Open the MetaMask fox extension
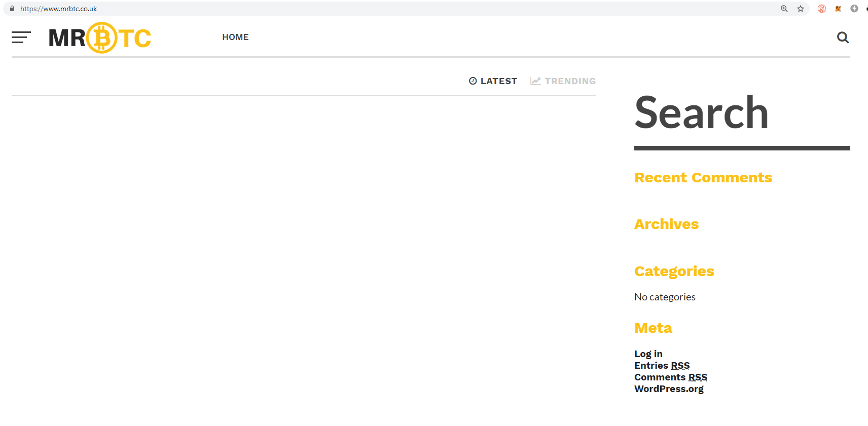868x426 pixels. click(838, 9)
